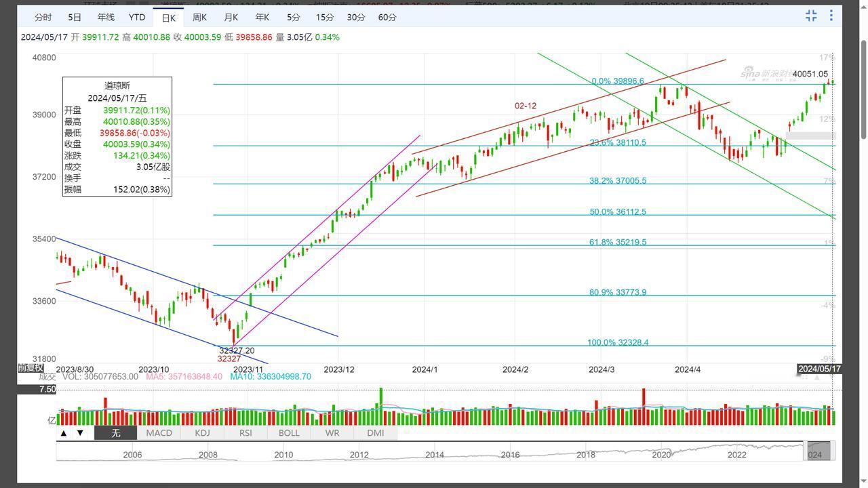Open the 周K weekly candlestick tab
The image size is (868, 488).
tap(199, 17)
